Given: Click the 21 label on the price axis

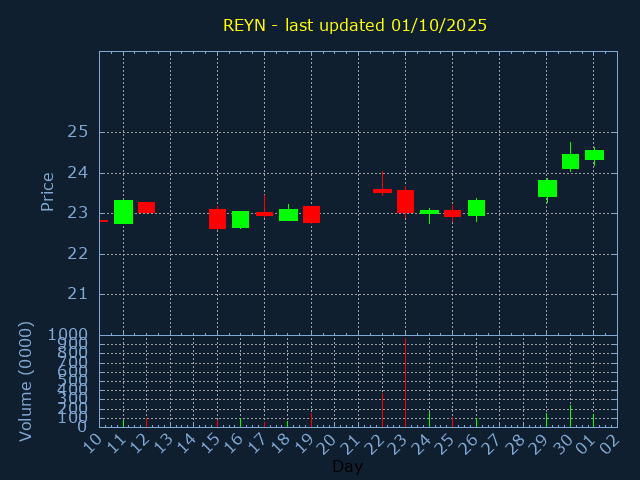Looking at the screenshot, I should click(x=78, y=294).
